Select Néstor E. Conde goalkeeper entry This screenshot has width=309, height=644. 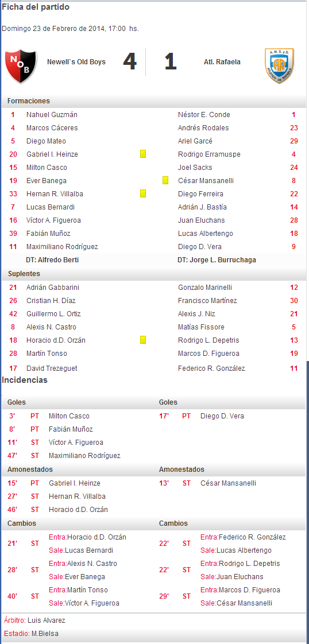(204, 115)
